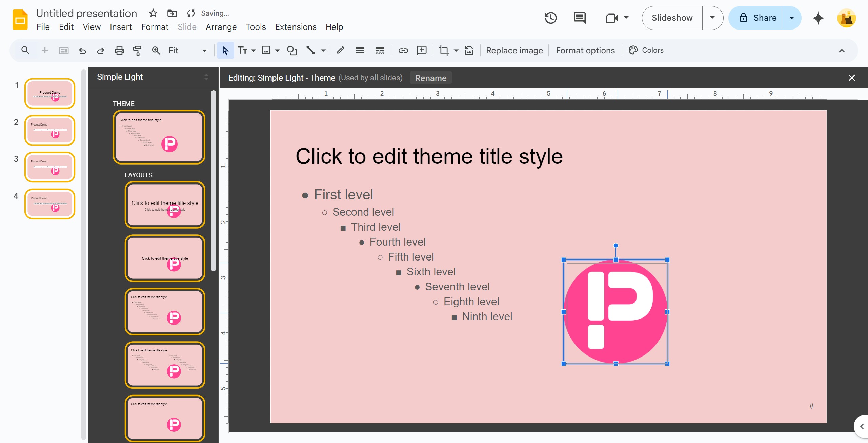
Task: Click the Ninth level text
Action: coord(487,316)
